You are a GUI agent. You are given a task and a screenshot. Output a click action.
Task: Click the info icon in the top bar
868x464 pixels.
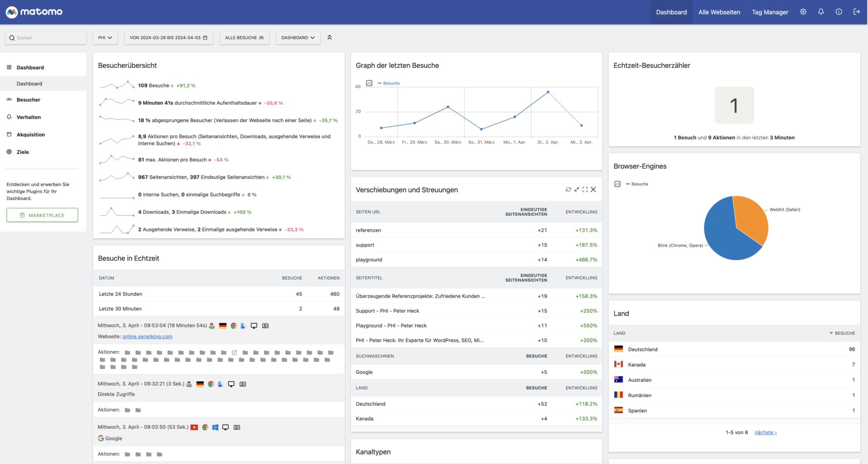pos(839,12)
